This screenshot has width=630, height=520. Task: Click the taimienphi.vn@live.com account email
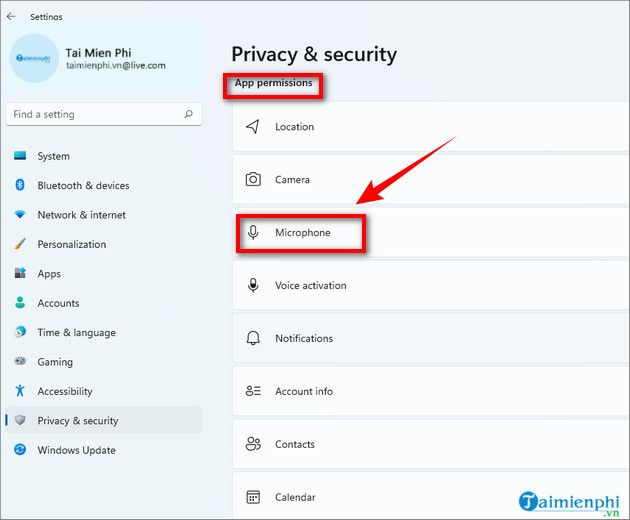[116, 66]
